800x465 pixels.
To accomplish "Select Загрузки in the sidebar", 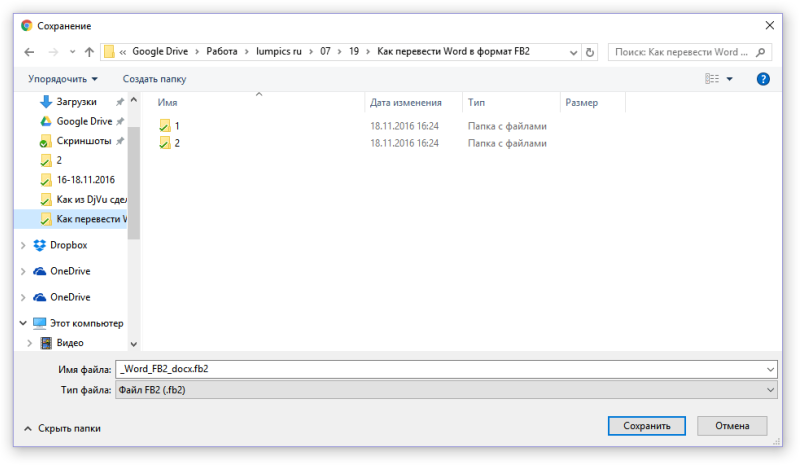I will (x=77, y=102).
